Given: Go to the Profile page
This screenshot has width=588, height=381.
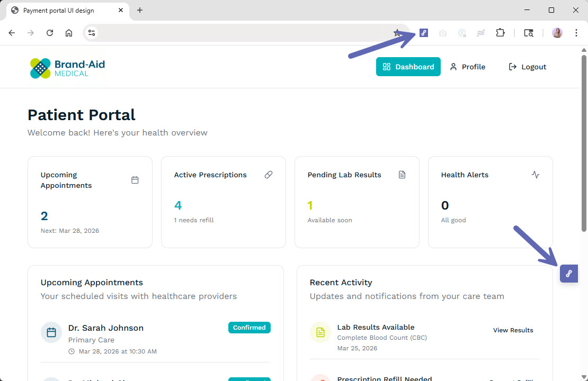Looking at the screenshot, I should pyautogui.click(x=468, y=67).
